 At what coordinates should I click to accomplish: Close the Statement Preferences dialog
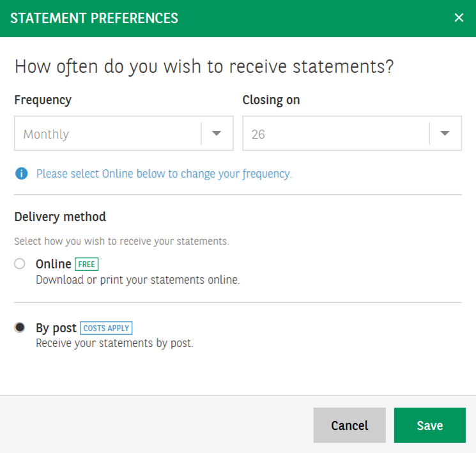click(458, 18)
